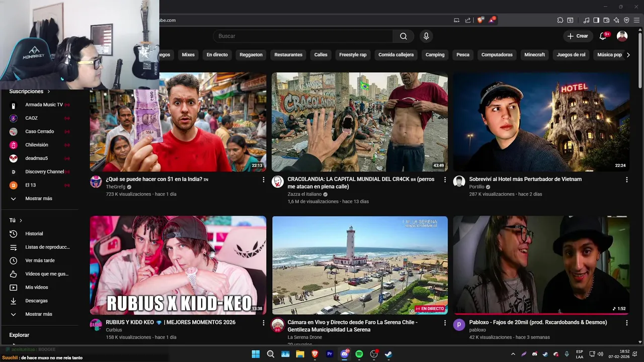This screenshot has width=644, height=362.
Task: Open the Brave playlist music note icon
Action: point(586,20)
